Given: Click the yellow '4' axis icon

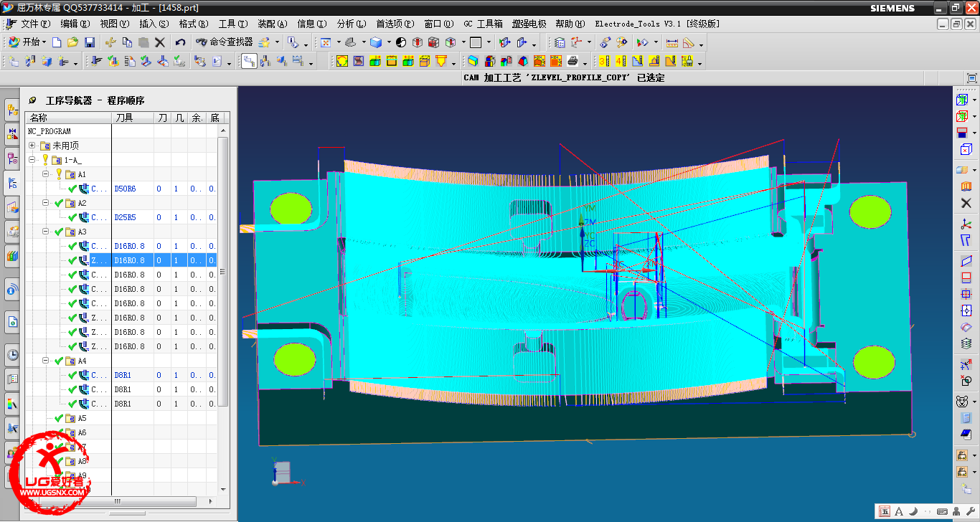Looking at the screenshot, I should coord(620,61).
